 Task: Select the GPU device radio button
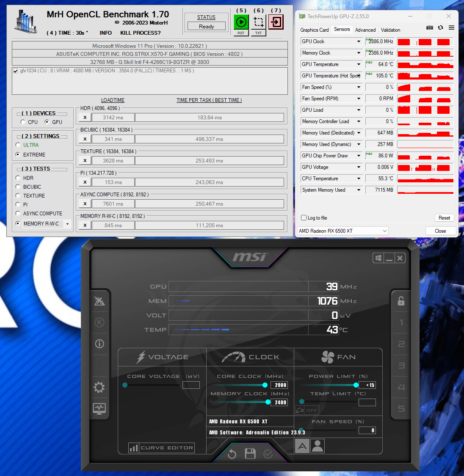(47, 122)
